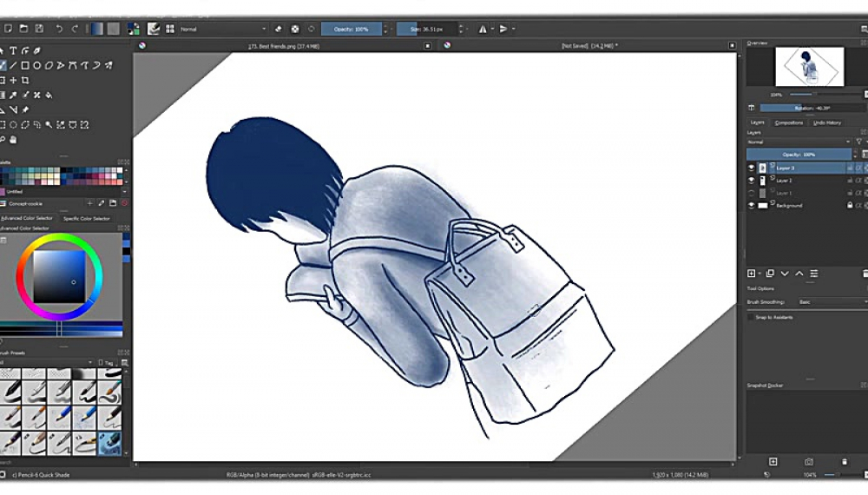
Task: Click horizontal mirror tool icon
Action: [483, 29]
